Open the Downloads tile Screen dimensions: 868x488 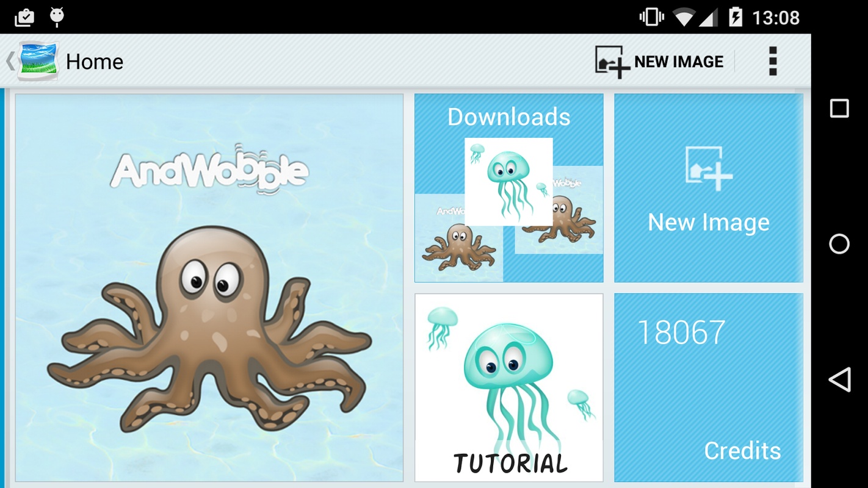click(509, 186)
